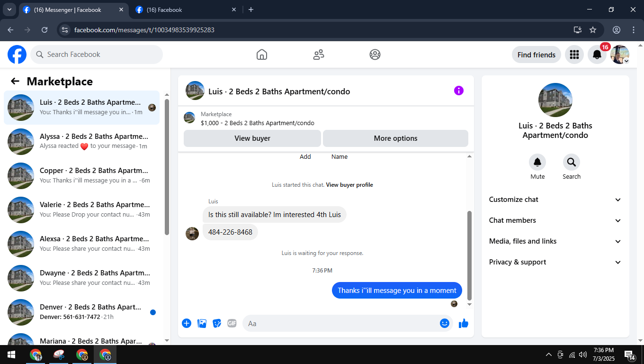Screen dimensions: 644x364
Task: Choose a GIF icon in composer
Action: tap(232, 323)
